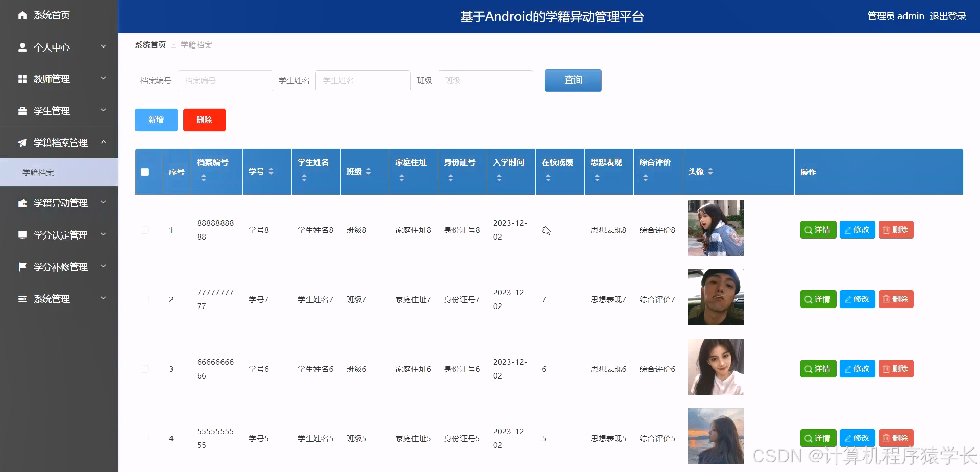Click the 教师管理 grid icon
The height and width of the screenshot is (472, 980).
click(x=22, y=79)
